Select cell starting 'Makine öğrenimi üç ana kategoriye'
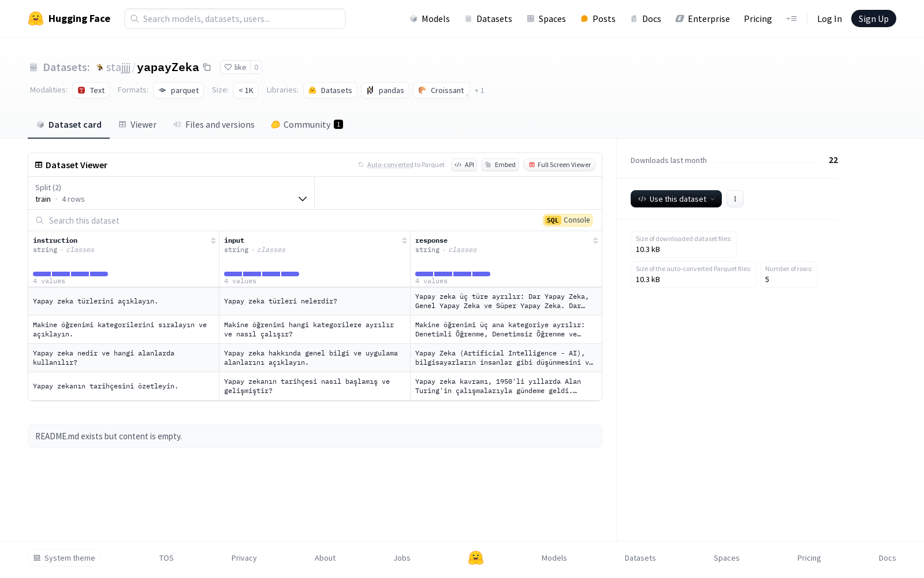 pyautogui.click(x=506, y=329)
